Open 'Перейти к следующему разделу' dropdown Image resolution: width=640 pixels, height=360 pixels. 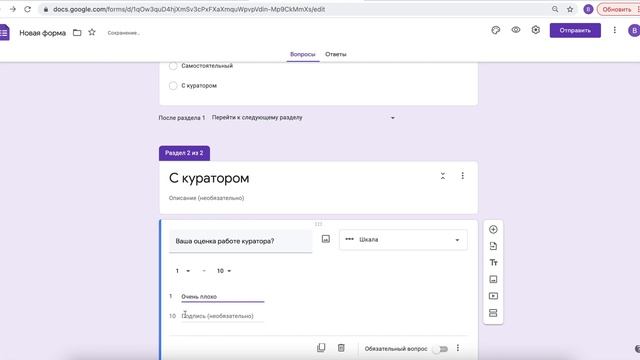coord(303,118)
